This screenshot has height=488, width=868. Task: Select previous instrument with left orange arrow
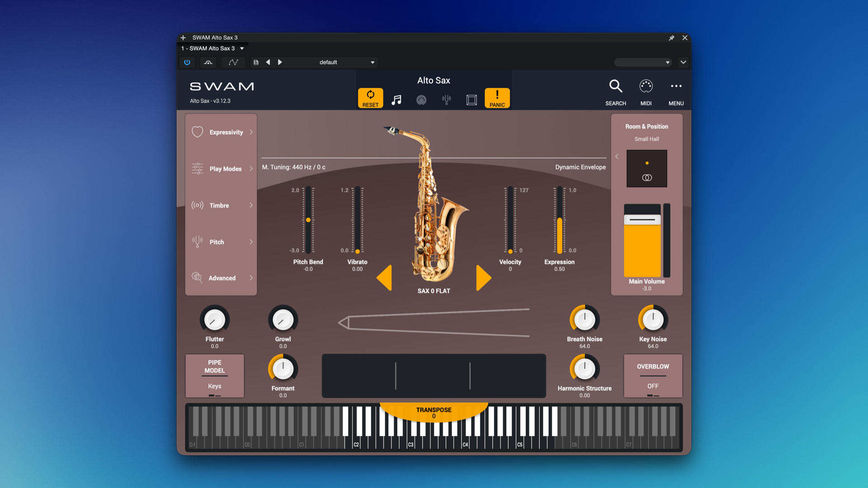(384, 277)
